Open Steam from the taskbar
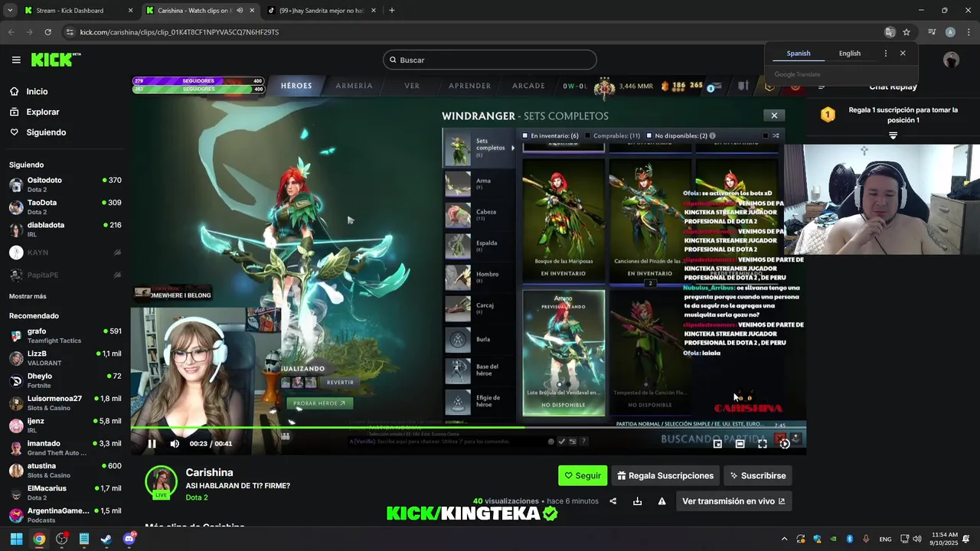 coord(106,539)
